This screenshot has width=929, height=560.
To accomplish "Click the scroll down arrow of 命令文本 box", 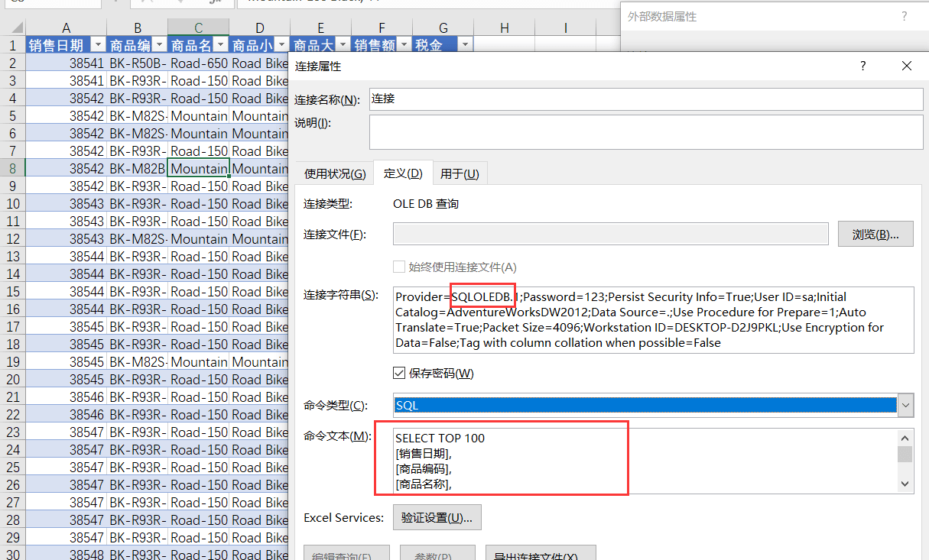I will pyautogui.click(x=905, y=484).
